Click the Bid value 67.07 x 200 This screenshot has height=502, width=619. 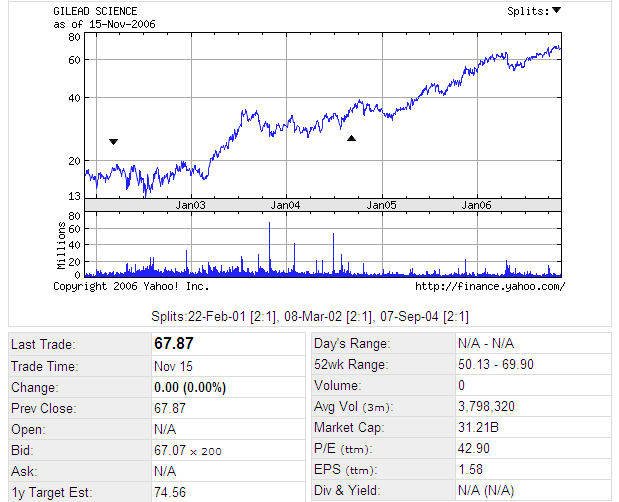[188, 450]
